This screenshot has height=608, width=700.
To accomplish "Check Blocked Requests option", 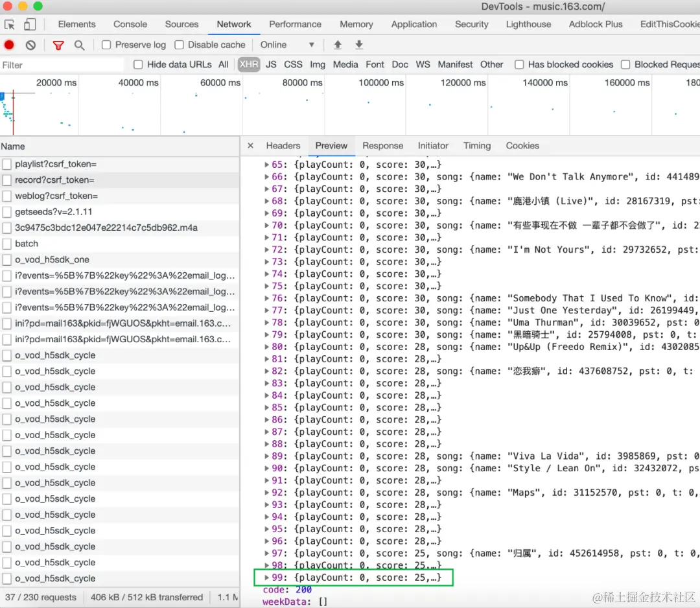I will (x=625, y=64).
